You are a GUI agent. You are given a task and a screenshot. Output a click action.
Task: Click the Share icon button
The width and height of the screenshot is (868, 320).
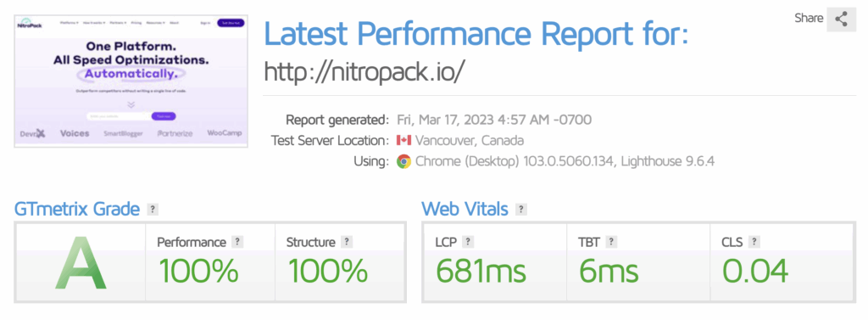(842, 20)
